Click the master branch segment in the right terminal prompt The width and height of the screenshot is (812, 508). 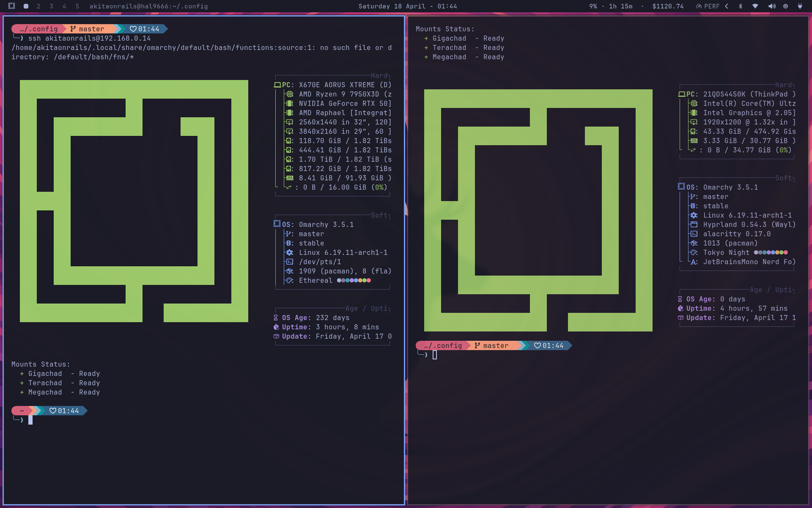pos(493,345)
